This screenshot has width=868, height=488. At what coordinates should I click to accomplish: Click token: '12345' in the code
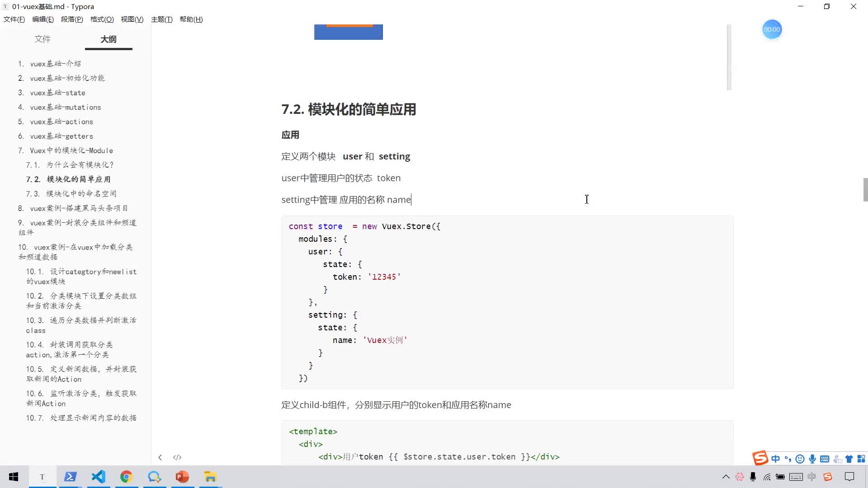(367, 277)
